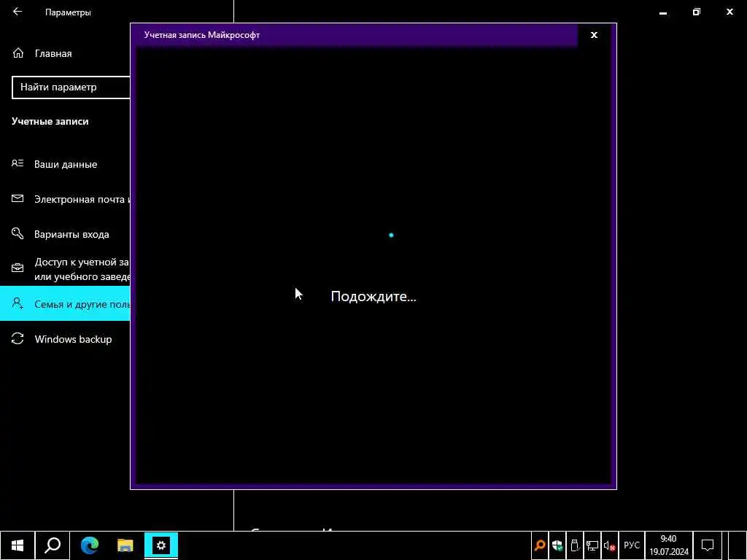Launch Microsoft Edge from taskbar

(89, 545)
